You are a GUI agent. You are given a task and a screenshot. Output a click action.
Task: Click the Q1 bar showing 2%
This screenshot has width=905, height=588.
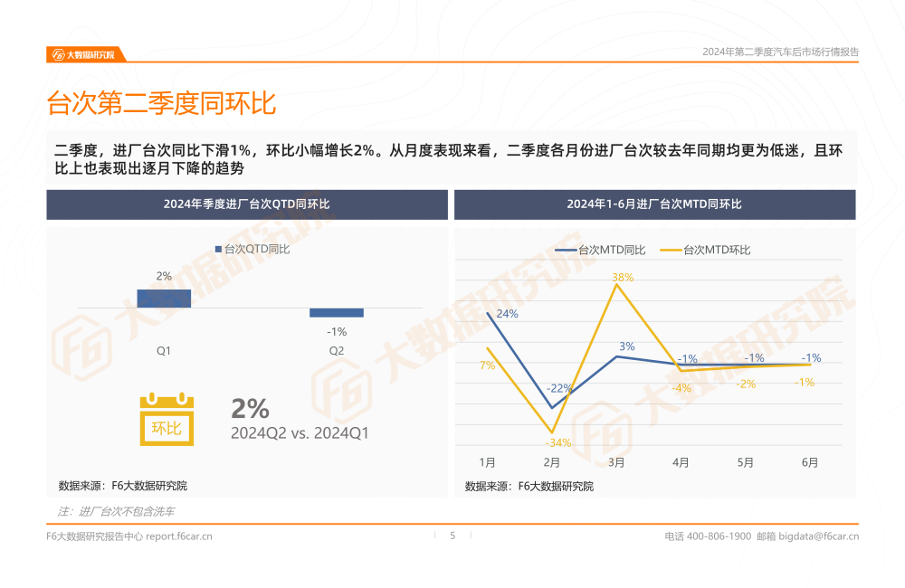click(x=164, y=299)
